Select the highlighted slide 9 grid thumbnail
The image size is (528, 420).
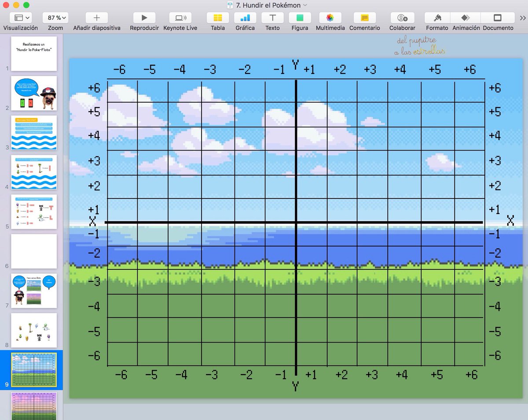(x=34, y=370)
